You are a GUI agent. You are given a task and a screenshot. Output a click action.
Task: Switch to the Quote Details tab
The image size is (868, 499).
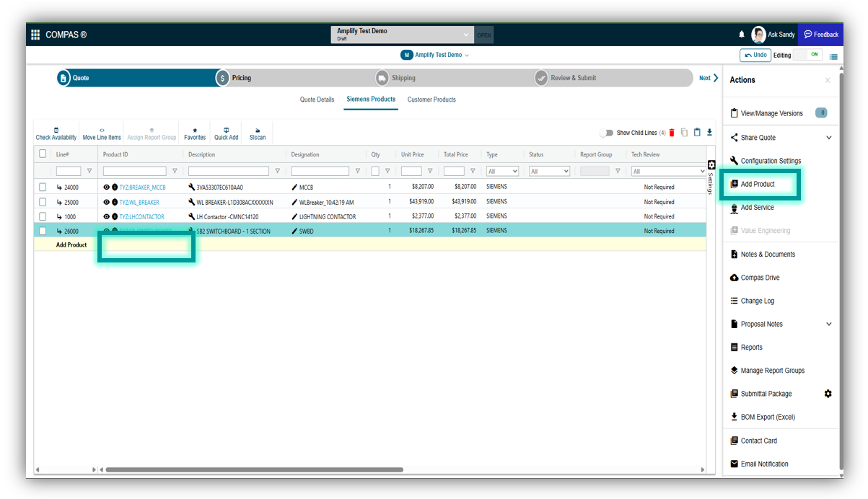(x=317, y=100)
